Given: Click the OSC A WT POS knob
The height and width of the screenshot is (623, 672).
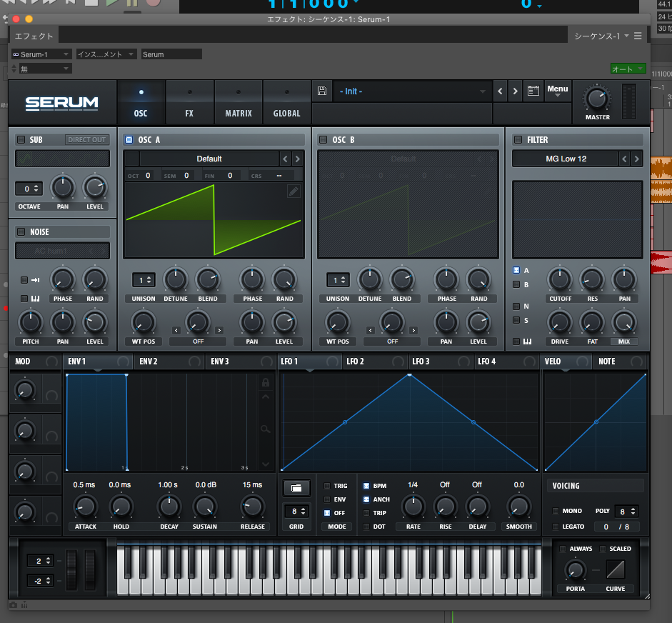Looking at the screenshot, I should (x=143, y=323).
